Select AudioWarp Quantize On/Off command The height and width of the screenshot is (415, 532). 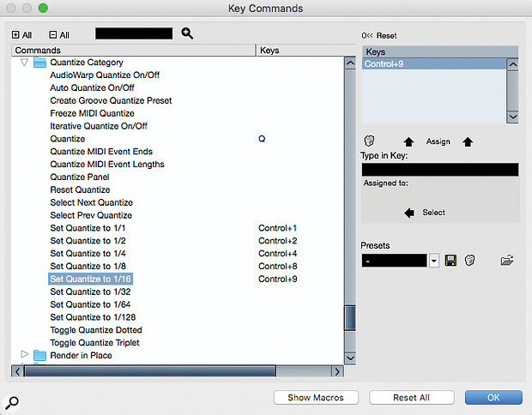pyautogui.click(x=105, y=75)
